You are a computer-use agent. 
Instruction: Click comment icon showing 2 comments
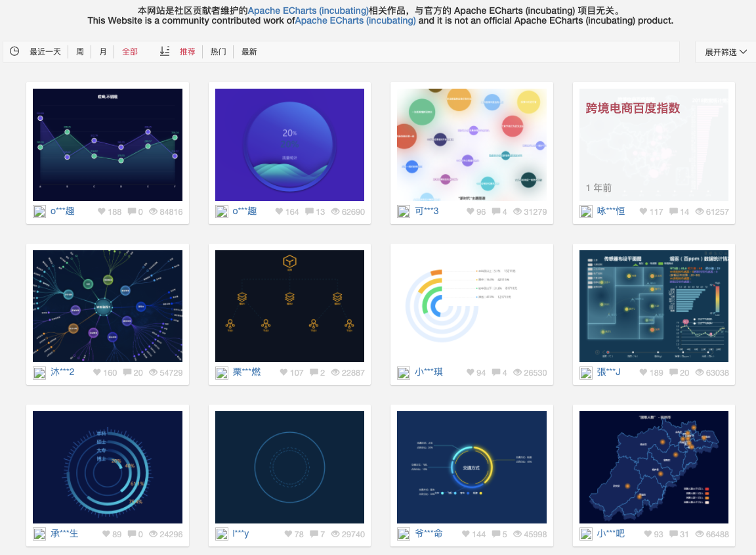click(x=314, y=372)
